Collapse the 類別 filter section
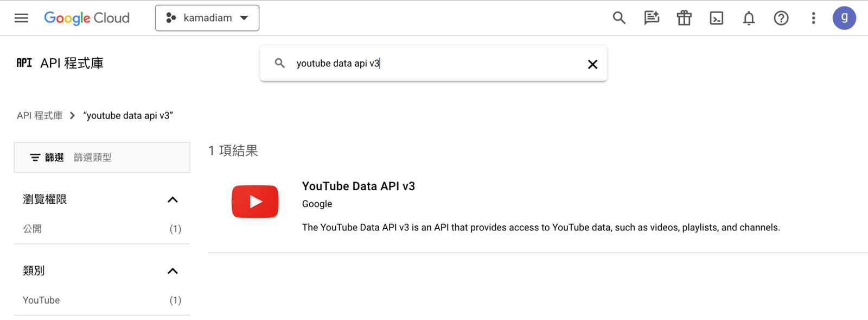Viewport: 868px width, 320px height. 173,271
